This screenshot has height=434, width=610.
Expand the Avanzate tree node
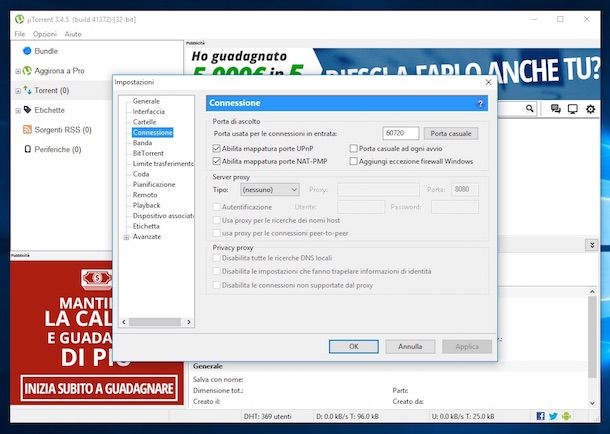click(x=126, y=237)
